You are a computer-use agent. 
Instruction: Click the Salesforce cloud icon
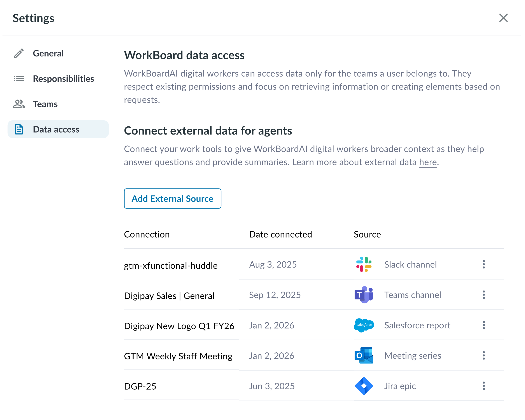[x=364, y=325]
